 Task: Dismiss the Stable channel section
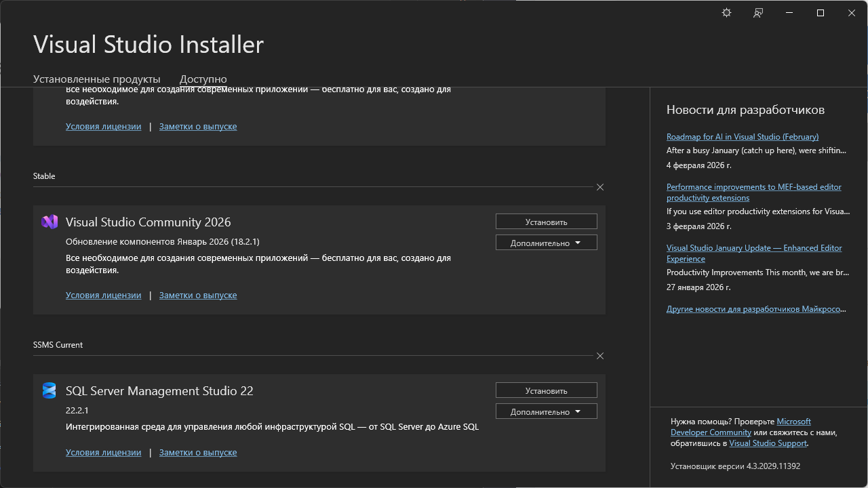click(600, 187)
